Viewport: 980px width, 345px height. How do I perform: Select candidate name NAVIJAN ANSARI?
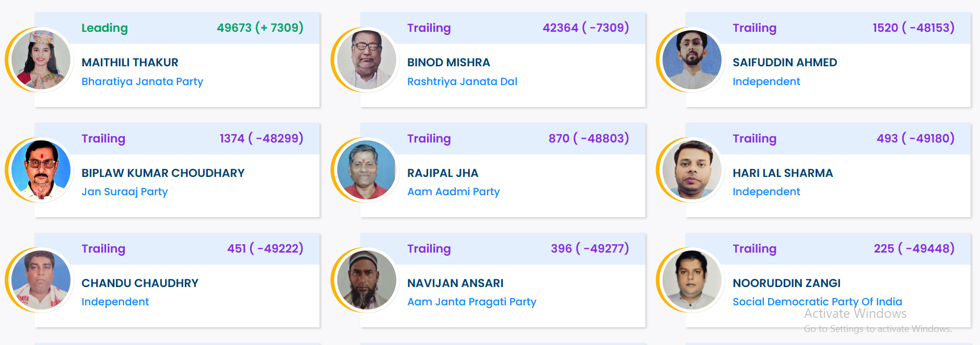click(455, 283)
